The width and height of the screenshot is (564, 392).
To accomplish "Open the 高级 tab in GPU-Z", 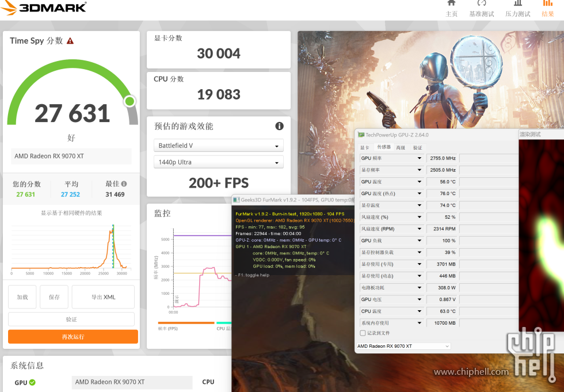I will click(401, 147).
